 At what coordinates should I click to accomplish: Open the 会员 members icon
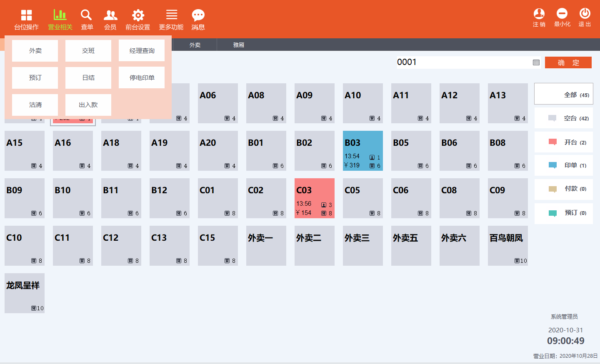[x=110, y=15]
